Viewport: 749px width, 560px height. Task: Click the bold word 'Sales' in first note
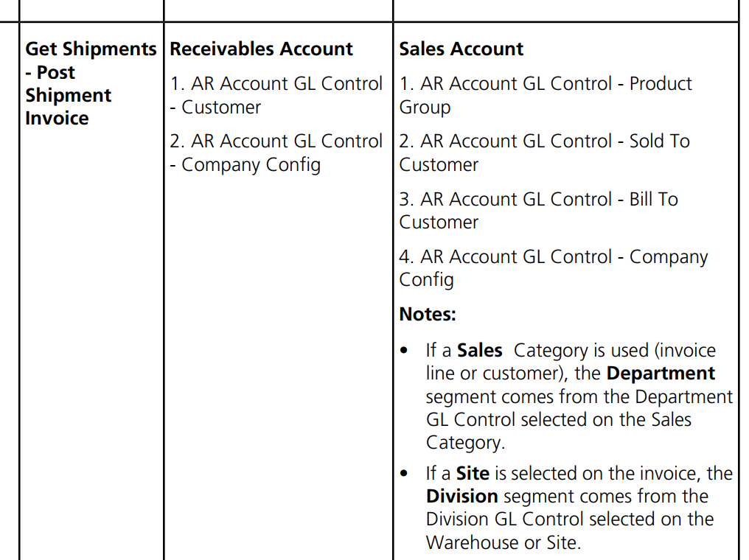480,351
